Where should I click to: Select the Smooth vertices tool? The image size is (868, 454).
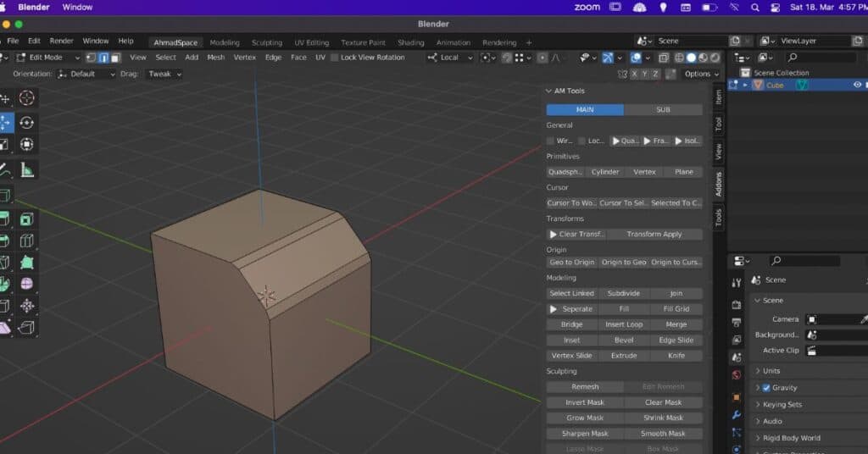(x=26, y=284)
